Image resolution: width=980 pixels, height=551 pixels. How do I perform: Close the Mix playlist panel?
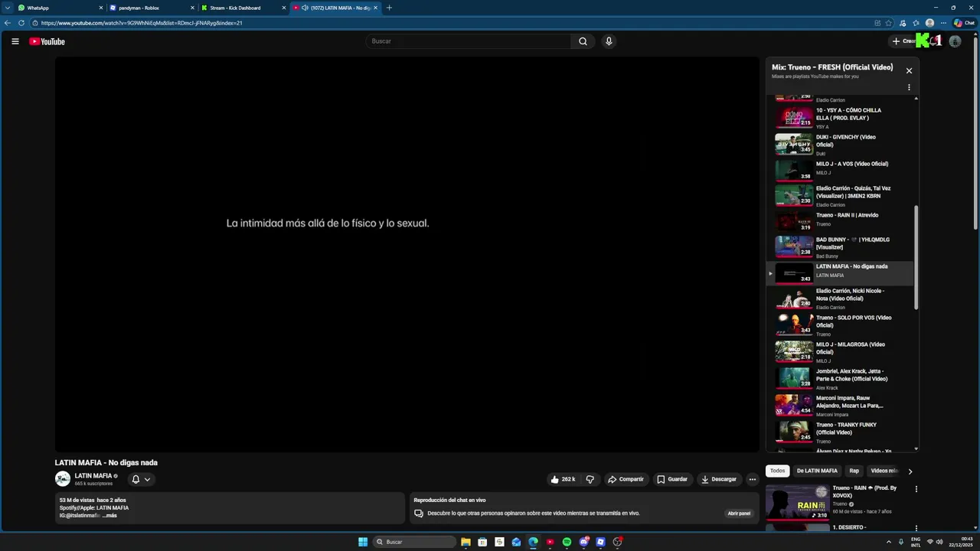pyautogui.click(x=909, y=70)
